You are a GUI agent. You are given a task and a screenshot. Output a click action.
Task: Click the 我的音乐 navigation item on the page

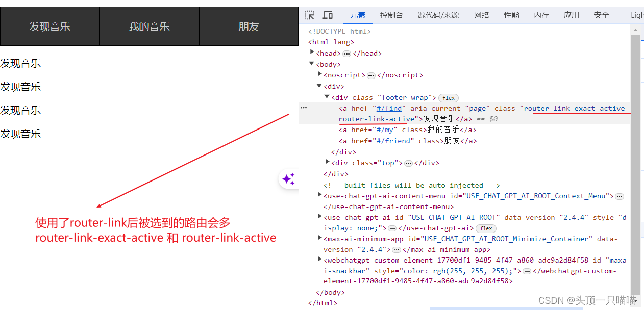[150, 26]
